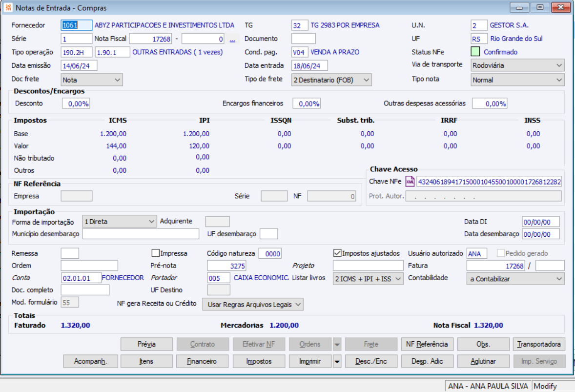Expand NF gera Receita ou Crédito dropdown
The image size is (575, 392).
click(x=253, y=304)
